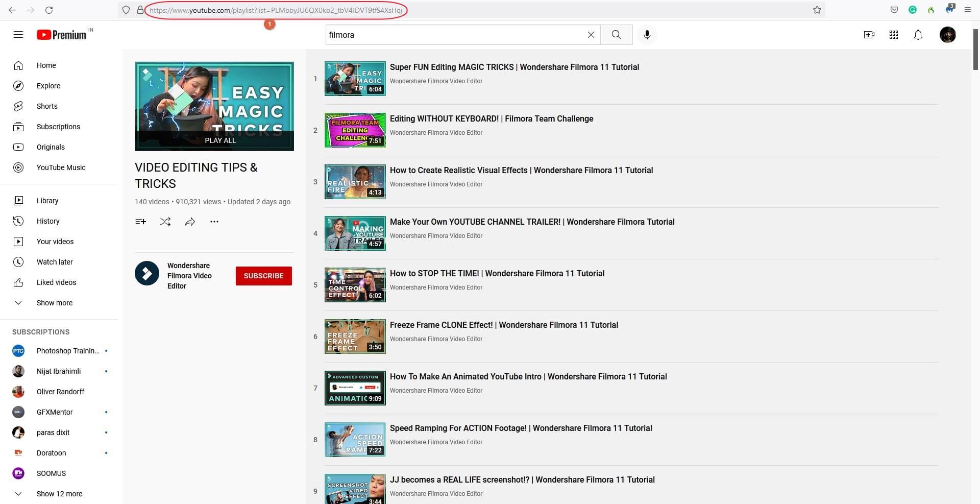Open Subscriptions in sidebar
This screenshot has width=980, height=504.
click(x=59, y=127)
